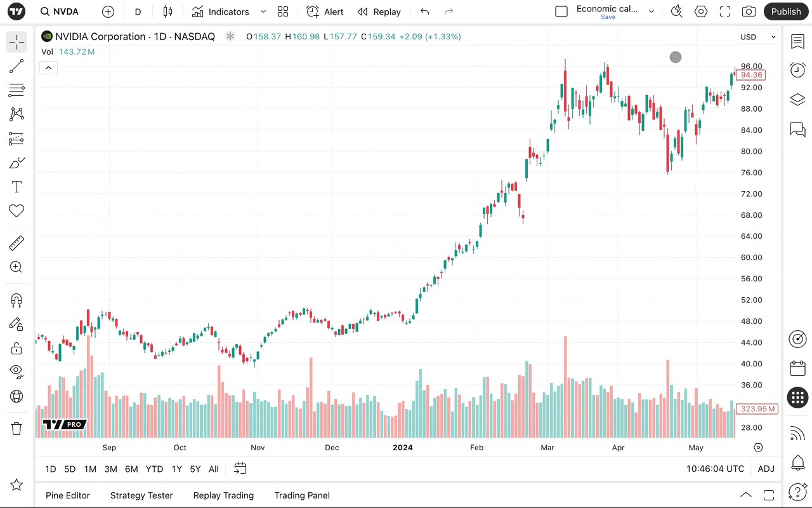The image size is (812, 508).
Task: Open the heart icons tool
Action: click(16, 211)
